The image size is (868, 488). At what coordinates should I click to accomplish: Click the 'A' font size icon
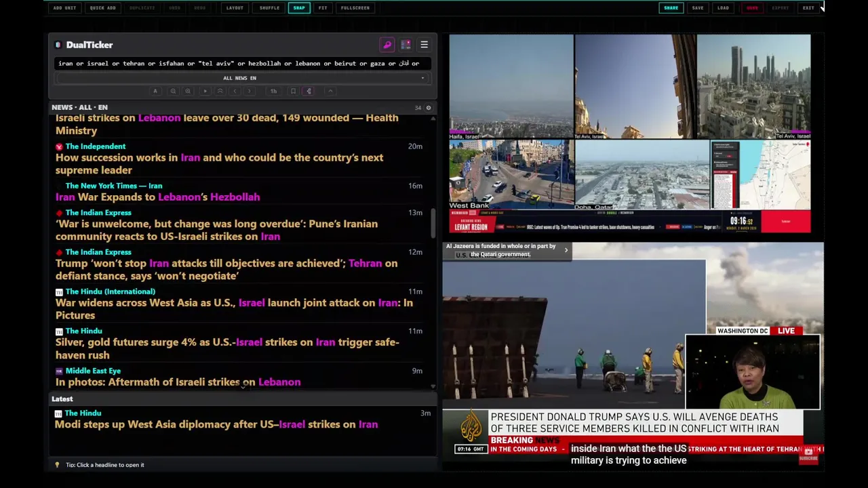[155, 91]
